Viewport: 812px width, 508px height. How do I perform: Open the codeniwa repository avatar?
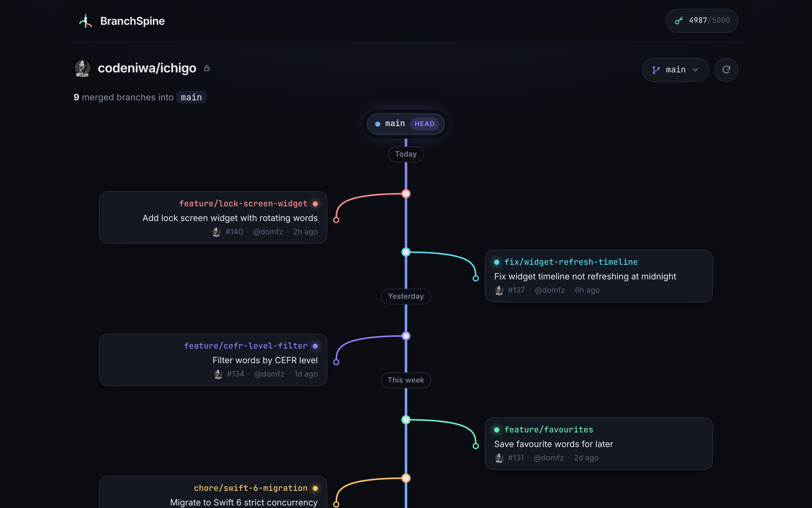[x=82, y=68]
